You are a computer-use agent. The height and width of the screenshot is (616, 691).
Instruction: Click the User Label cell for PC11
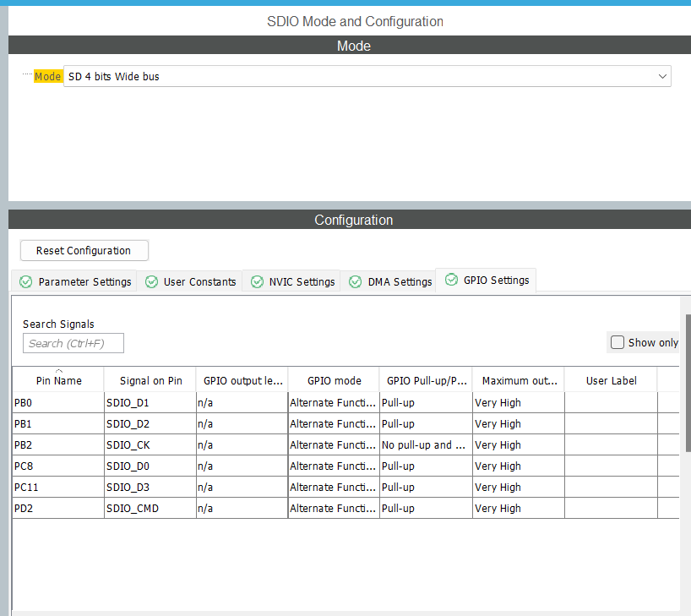610,487
